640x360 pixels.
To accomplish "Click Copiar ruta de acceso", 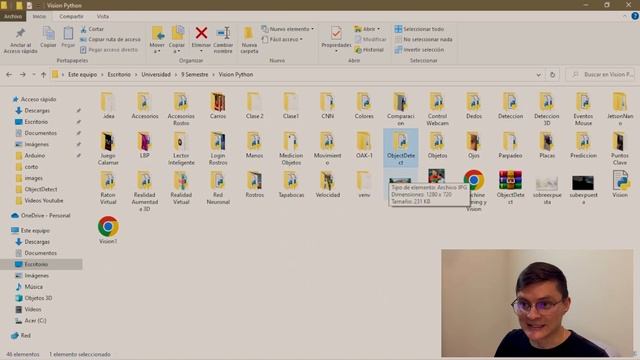I will tap(110, 39).
